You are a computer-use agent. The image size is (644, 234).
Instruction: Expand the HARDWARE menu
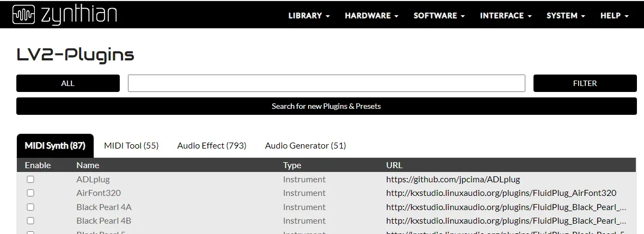tap(371, 16)
